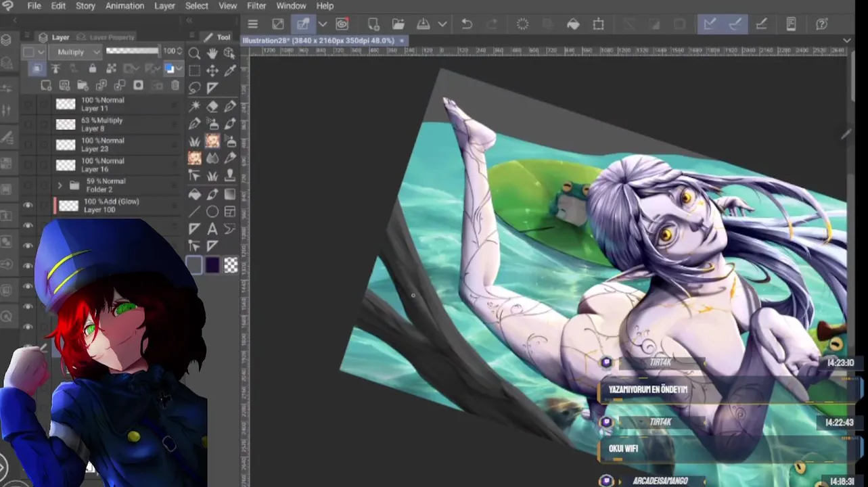This screenshot has height=487, width=868.
Task: Expand Folder 2 layer group
Action: coord(60,185)
